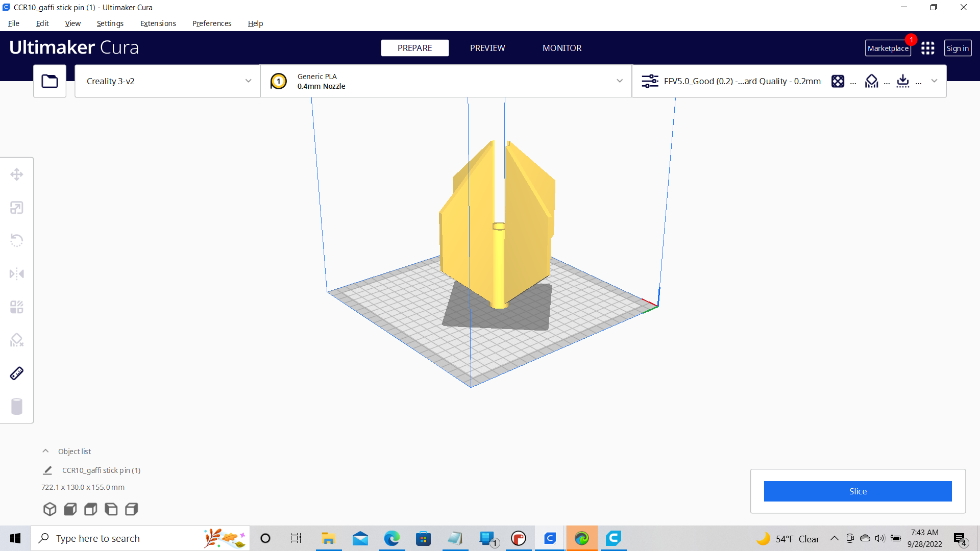Open the Help menu
Viewport: 980px width, 551px height.
click(255, 23)
